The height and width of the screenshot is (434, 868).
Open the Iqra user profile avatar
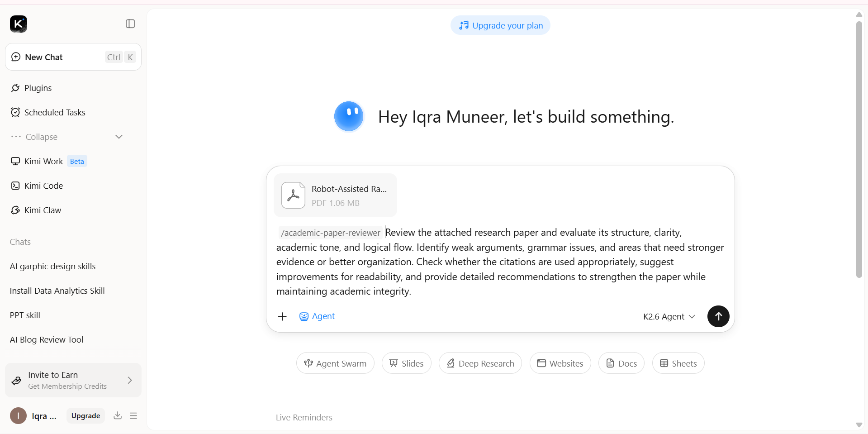tap(19, 415)
